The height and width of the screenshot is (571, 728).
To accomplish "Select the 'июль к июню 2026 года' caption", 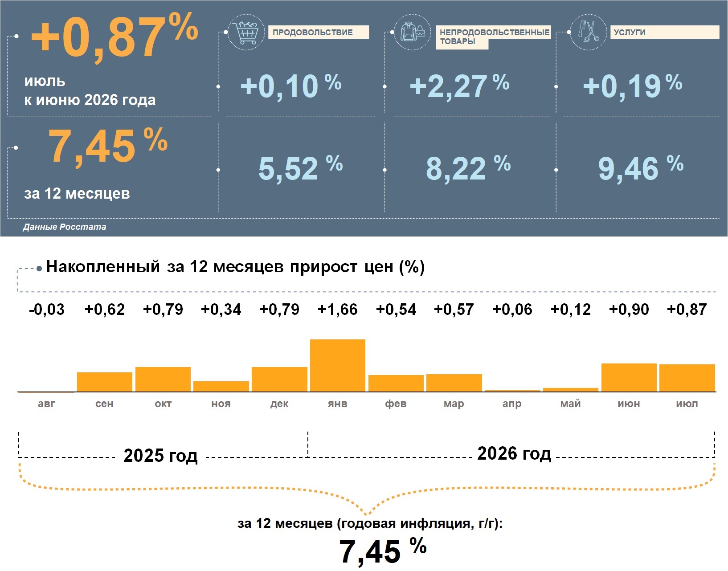I will click(90, 90).
